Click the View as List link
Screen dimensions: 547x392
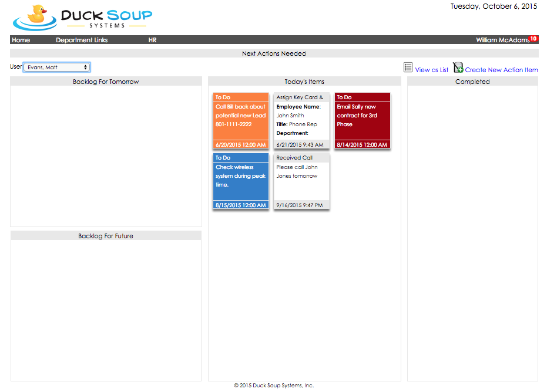tap(431, 70)
